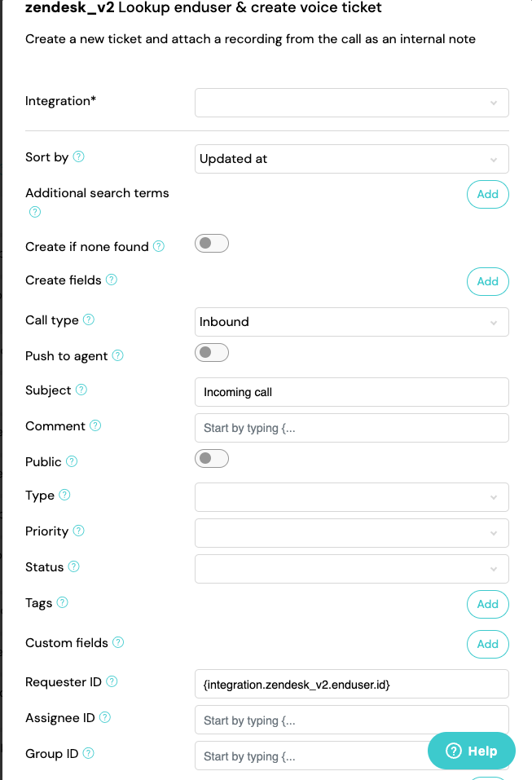Viewport: 532px width, 780px height.
Task: Enable the Create if none found toggle
Action: click(x=212, y=243)
